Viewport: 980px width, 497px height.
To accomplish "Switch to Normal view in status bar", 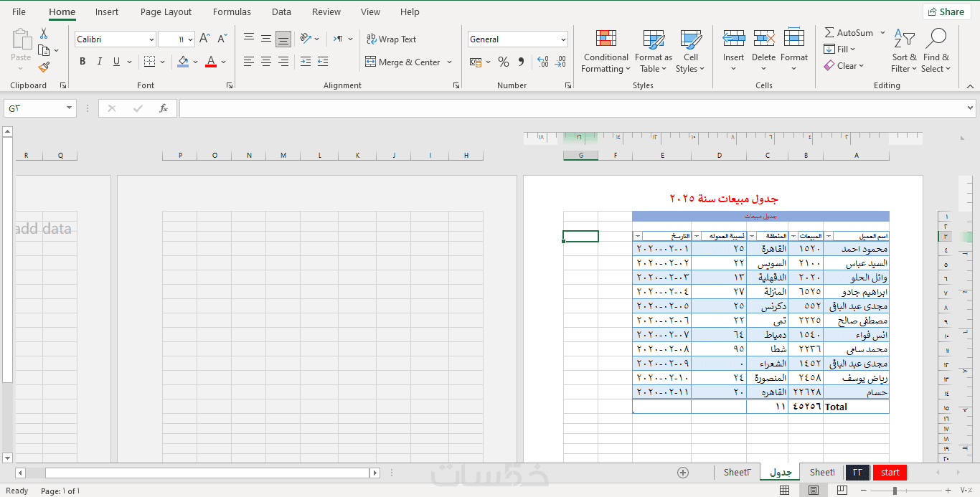I will pyautogui.click(x=784, y=491).
